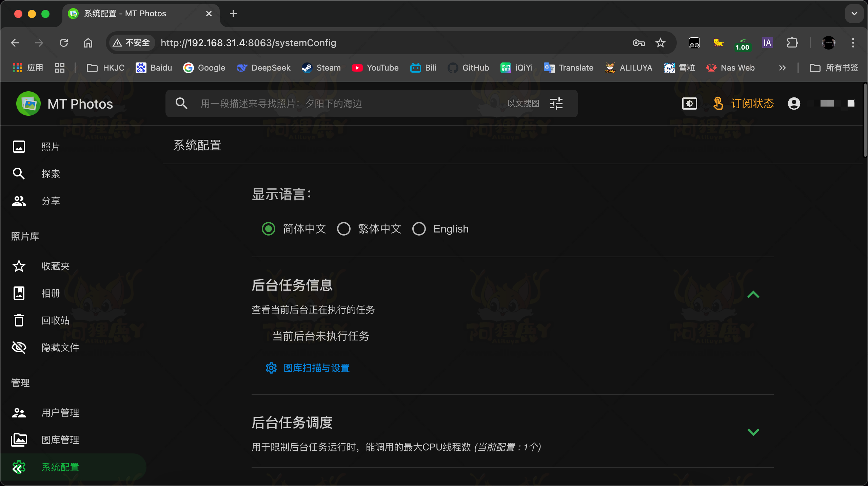Toggle the dark theme brightness icon
Image resolution: width=868 pixels, height=486 pixels.
tap(689, 104)
